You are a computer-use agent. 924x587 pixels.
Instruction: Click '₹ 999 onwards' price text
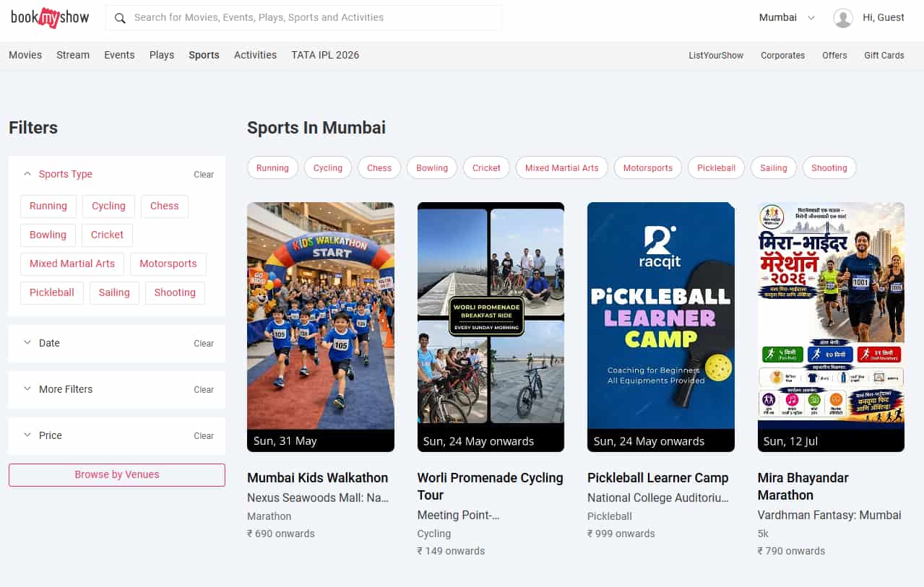[621, 534]
